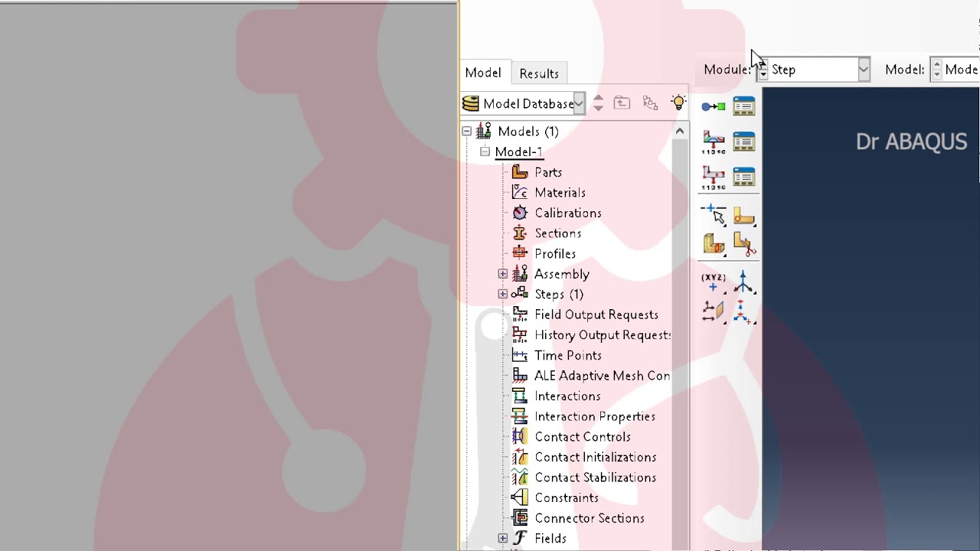The height and width of the screenshot is (551, 980).
Task: Select Contact Stabilizations in the tree
Action: point(596,478)
